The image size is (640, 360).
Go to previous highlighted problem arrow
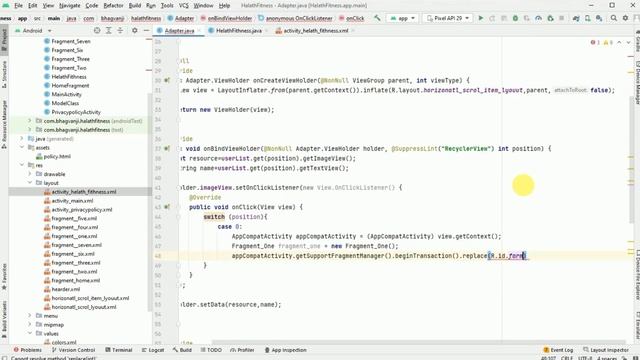pos(619,42)
